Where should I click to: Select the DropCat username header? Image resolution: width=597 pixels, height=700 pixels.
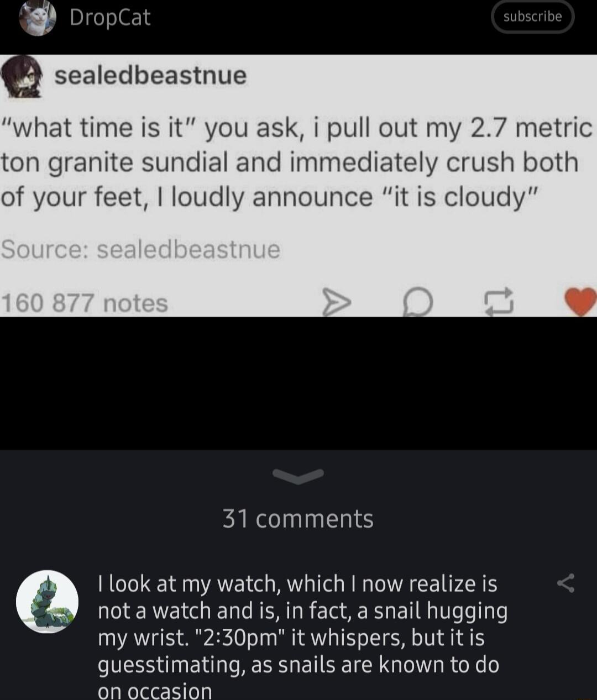pos(109,18)
